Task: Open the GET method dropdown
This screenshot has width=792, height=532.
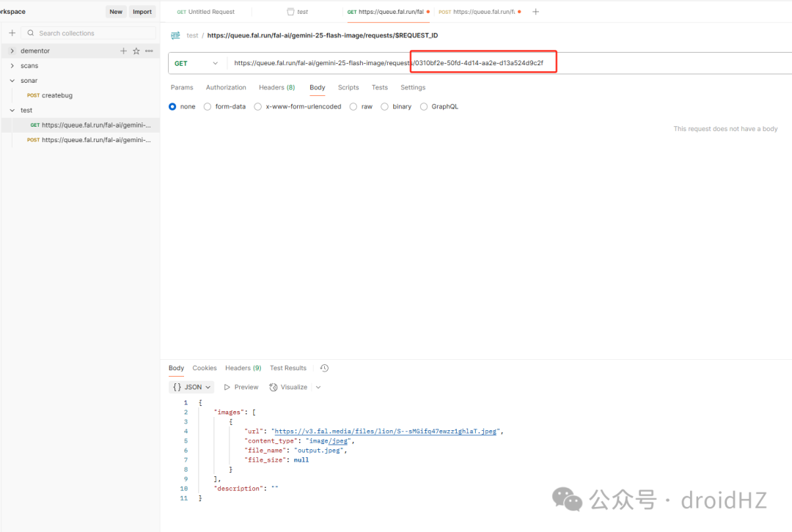Action: click(197, 63)
